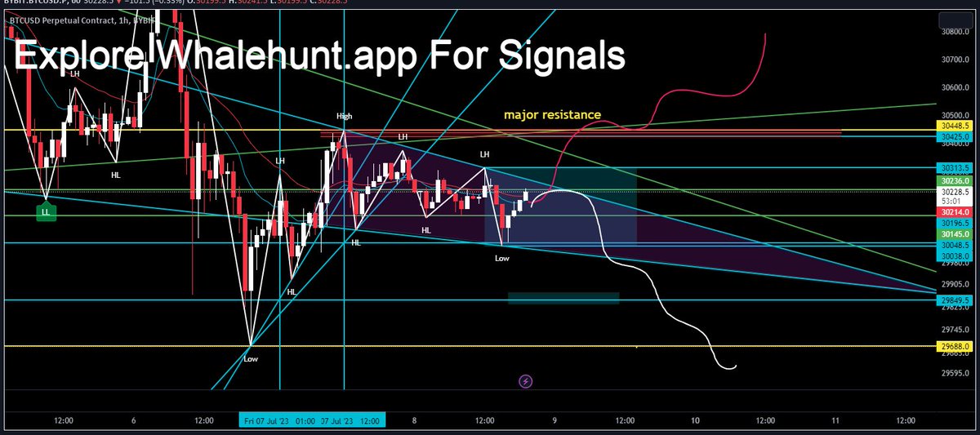
Task: Click the dark button above the price scale
Action: point(955,20)
